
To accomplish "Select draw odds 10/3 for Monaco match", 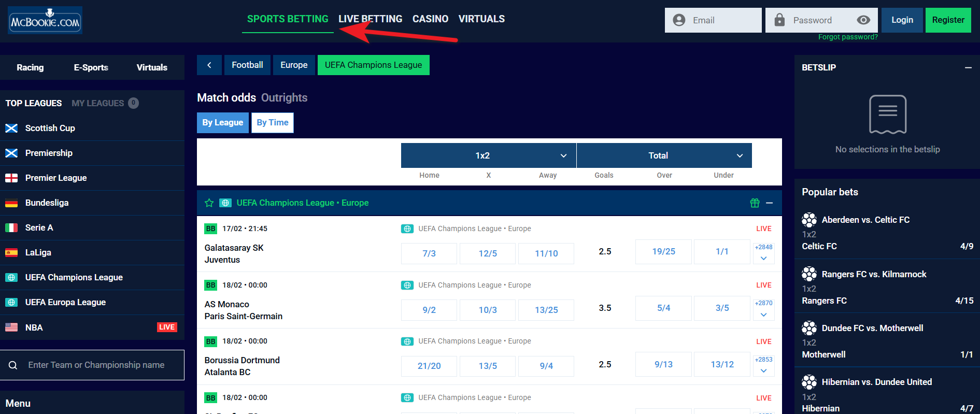I will pos(488,310).
